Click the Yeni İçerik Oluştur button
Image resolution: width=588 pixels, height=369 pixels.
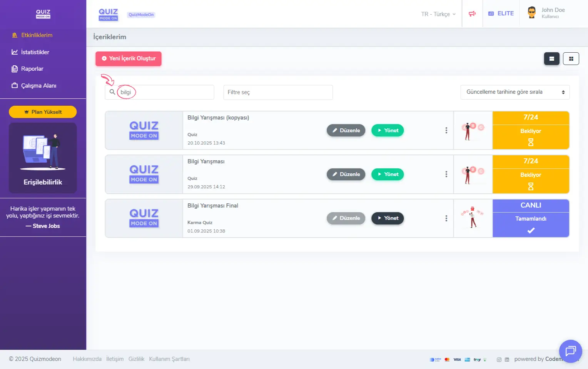point(129,58)
